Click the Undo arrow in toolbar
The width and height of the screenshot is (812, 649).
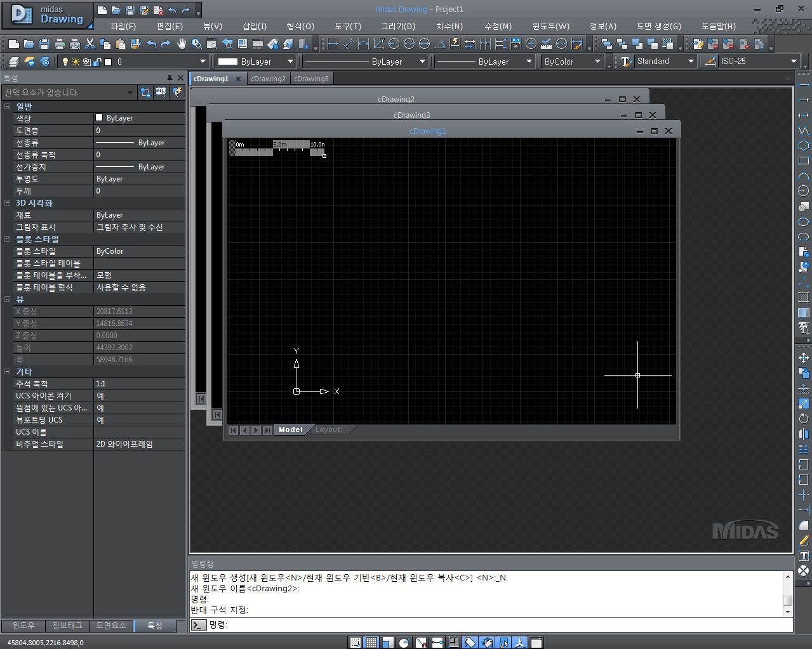click(151, 44)
